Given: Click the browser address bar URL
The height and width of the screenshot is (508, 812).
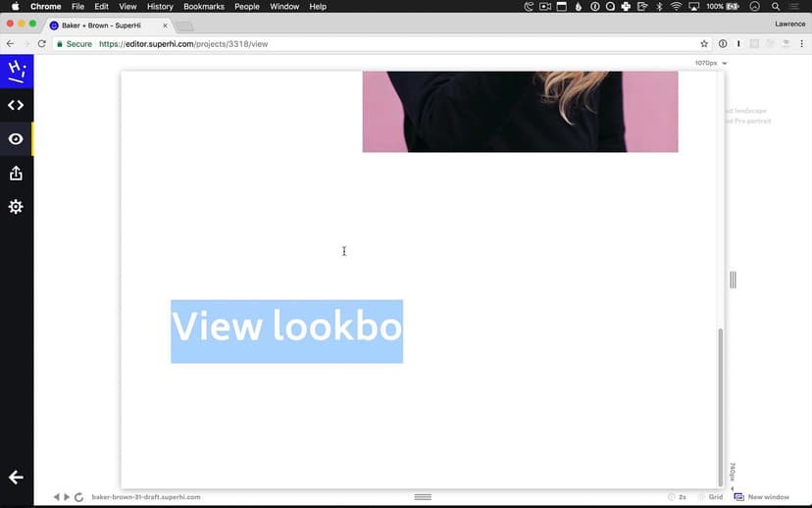Looking at the screenshot, I should click(183, 44).
